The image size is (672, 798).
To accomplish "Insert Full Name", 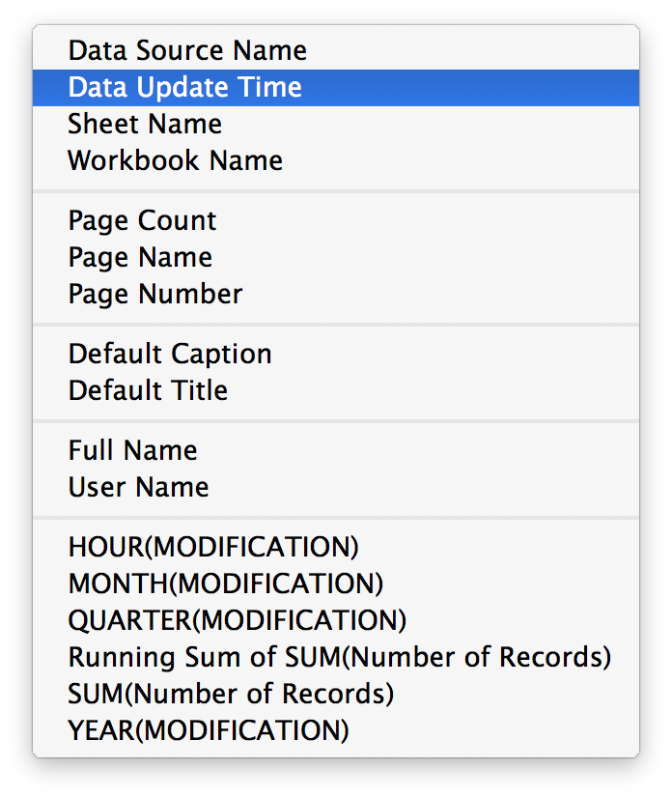I will click(x=132, y=450).
